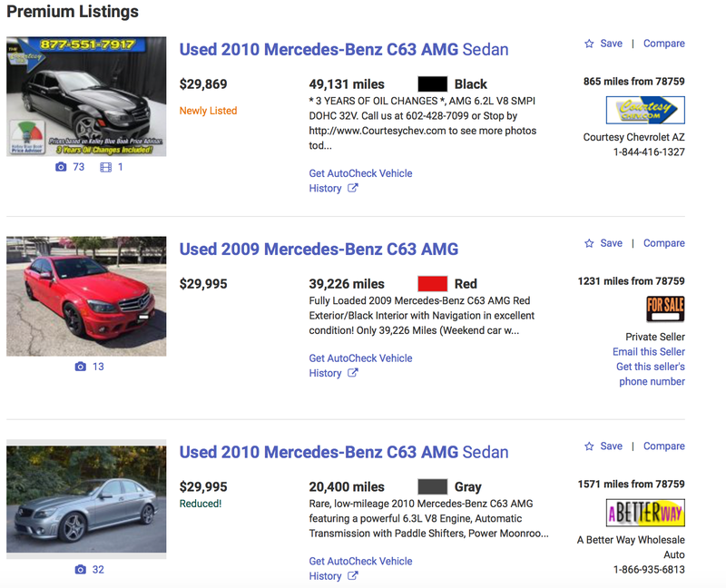Screen dimensions: 726x588
Task: Click the Courtesy Chev.com dealer logo
Action: tap(645, 110)
